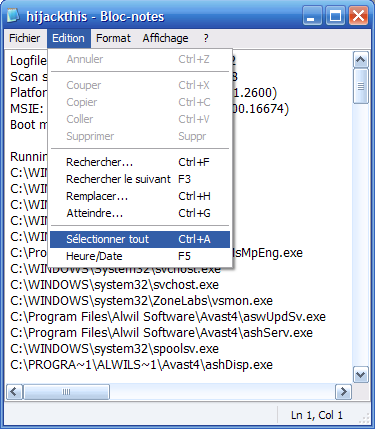Image resolution: width=375 pixels, height=429 pixels.
Task: Click the greyed Couper entry
Action: (140, 85)
